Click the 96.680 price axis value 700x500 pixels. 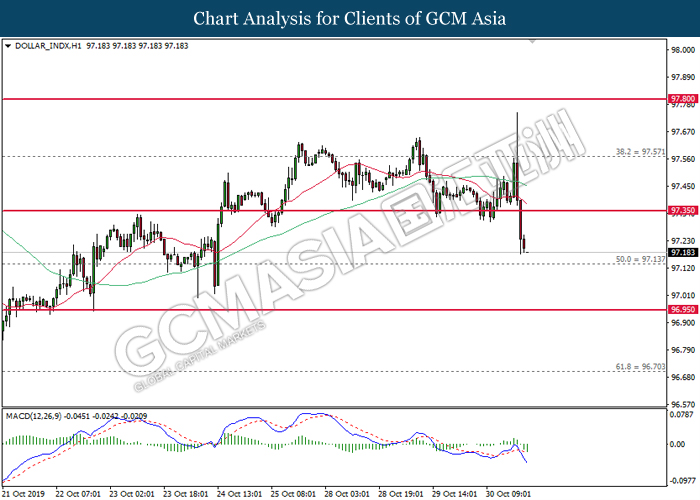pyautogui.click(x=683, y=377)
